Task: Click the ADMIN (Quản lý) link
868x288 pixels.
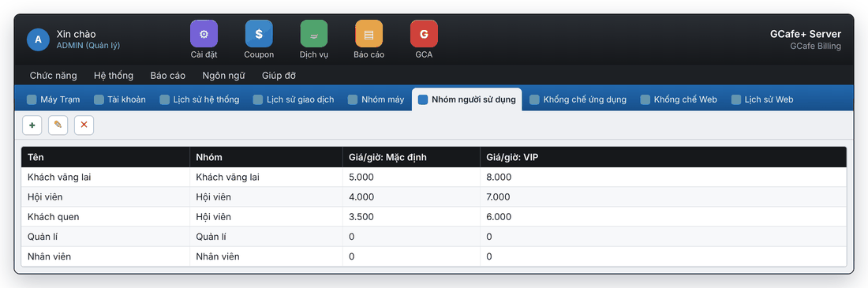Action: pos(88,46)
